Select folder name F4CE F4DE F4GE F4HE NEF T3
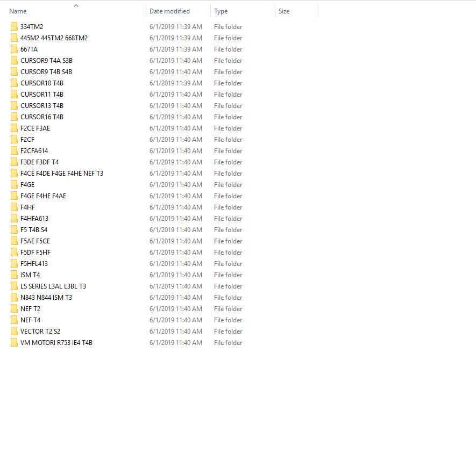 click(x=62, y=174)
